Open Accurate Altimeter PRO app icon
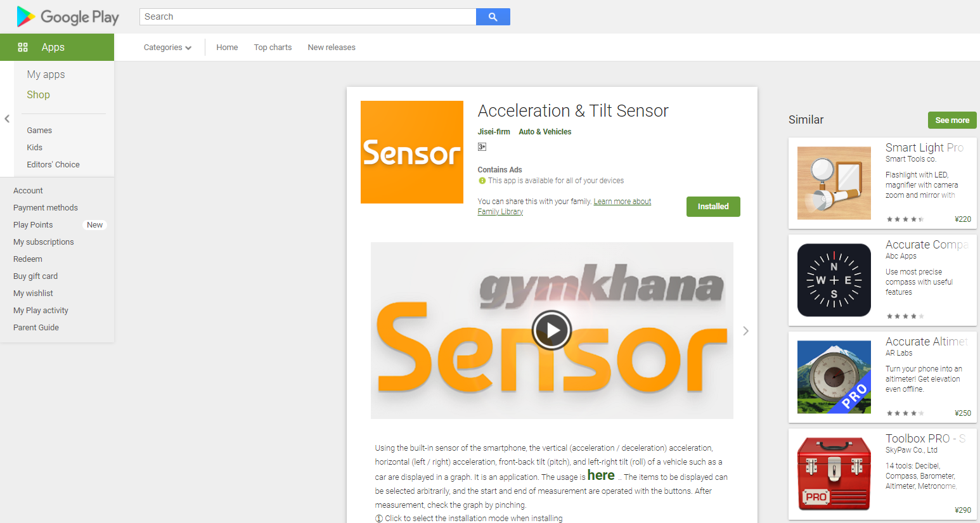980x523 pixels. [x=834, y=377]
